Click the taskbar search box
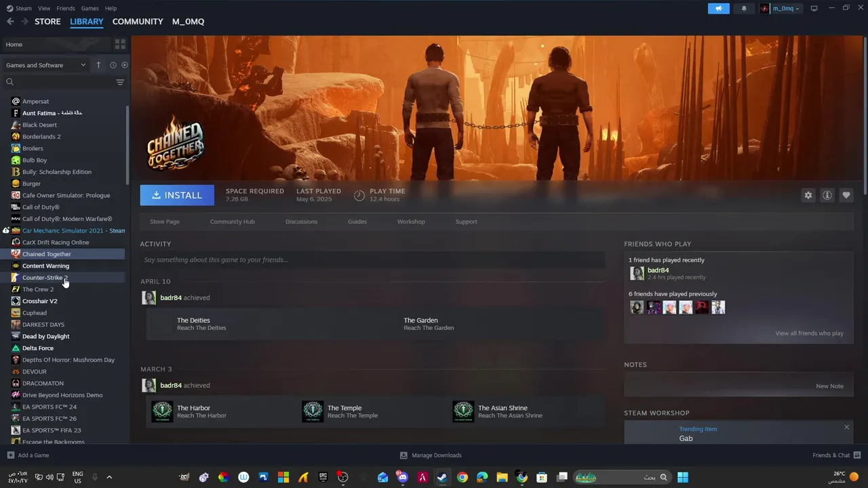Screen dimensions: 868x488 [622, 477]
